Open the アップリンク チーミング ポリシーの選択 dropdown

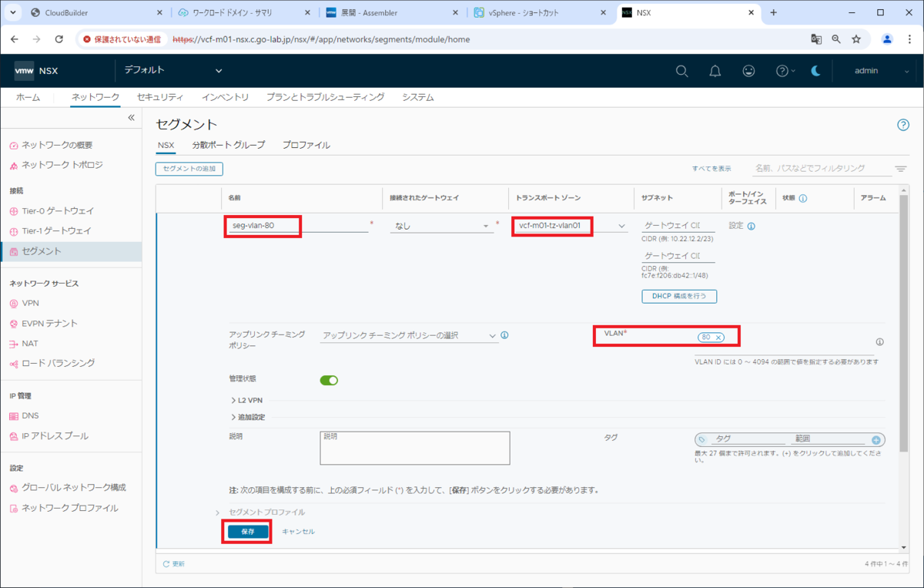click(x=410, y=335)
